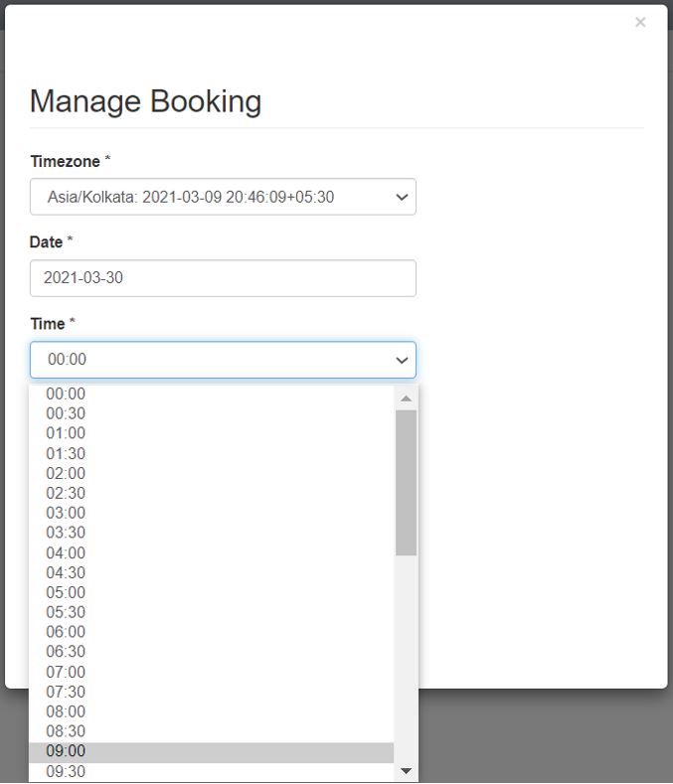Screen dimensions: 673x784
Task: Select 05:00 as the booking time
Action: tap(66, 592)
